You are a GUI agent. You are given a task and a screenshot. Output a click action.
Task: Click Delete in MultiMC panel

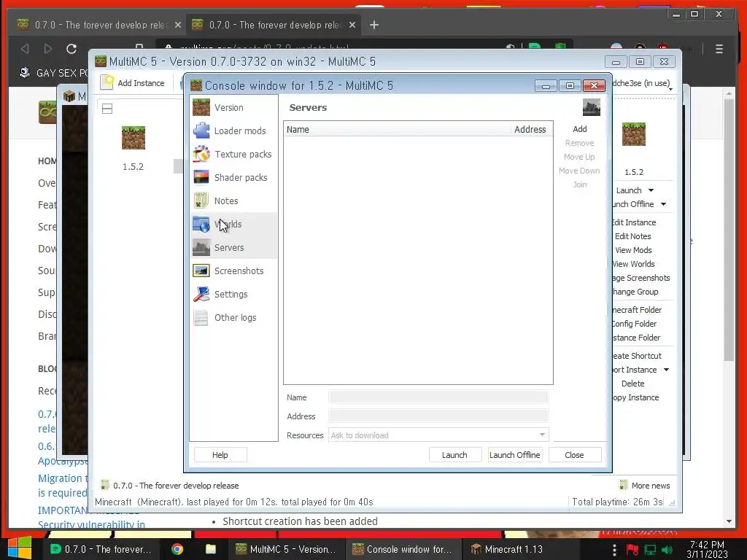[633, 384]
